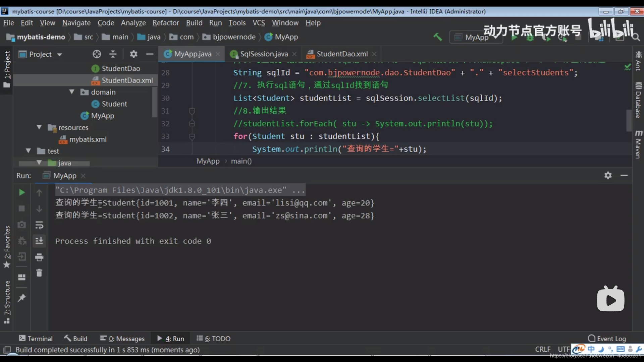
Task: Collapse the java folder under test
Action: click(x=39, y=163)
